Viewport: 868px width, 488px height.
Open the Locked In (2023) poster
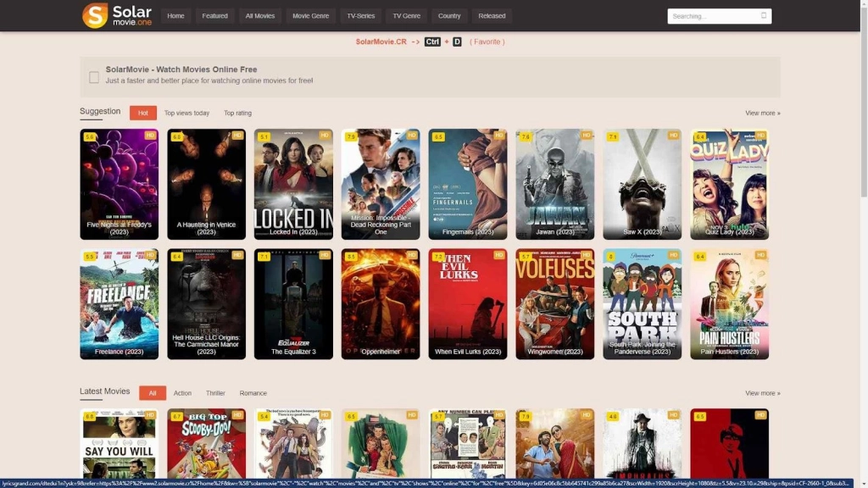click(x=293, y=184)
